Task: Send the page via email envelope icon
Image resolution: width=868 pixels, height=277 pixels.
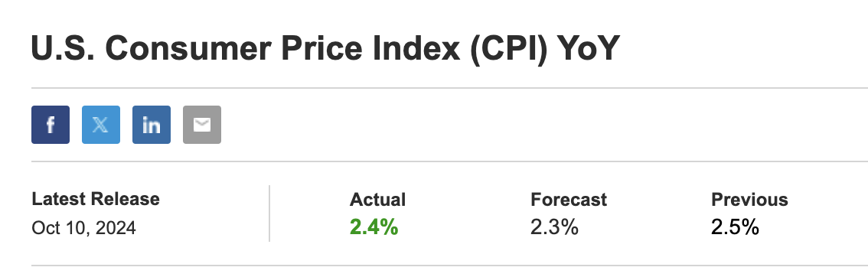Action: coord(202,125)
